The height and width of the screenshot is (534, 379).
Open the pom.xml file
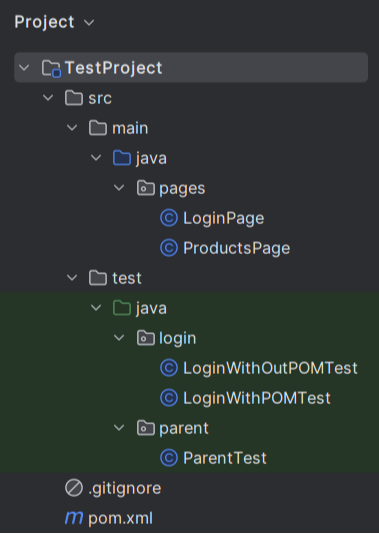coord(121,519)
